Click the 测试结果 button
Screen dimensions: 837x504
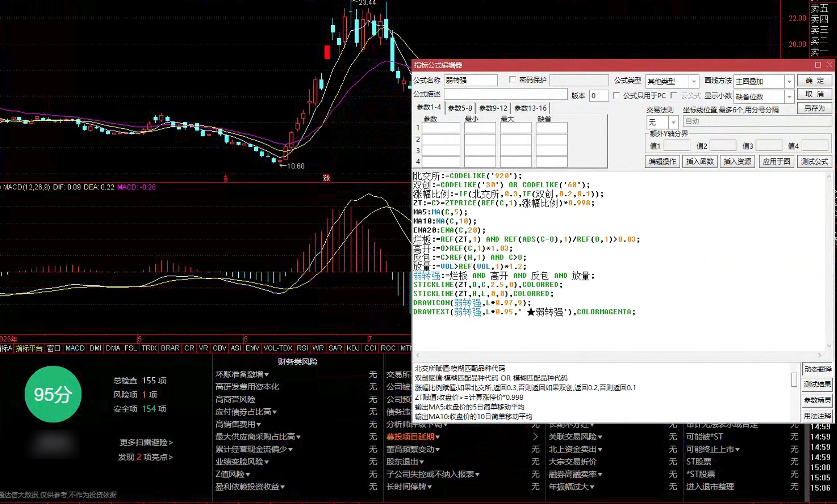pos(818,384)
